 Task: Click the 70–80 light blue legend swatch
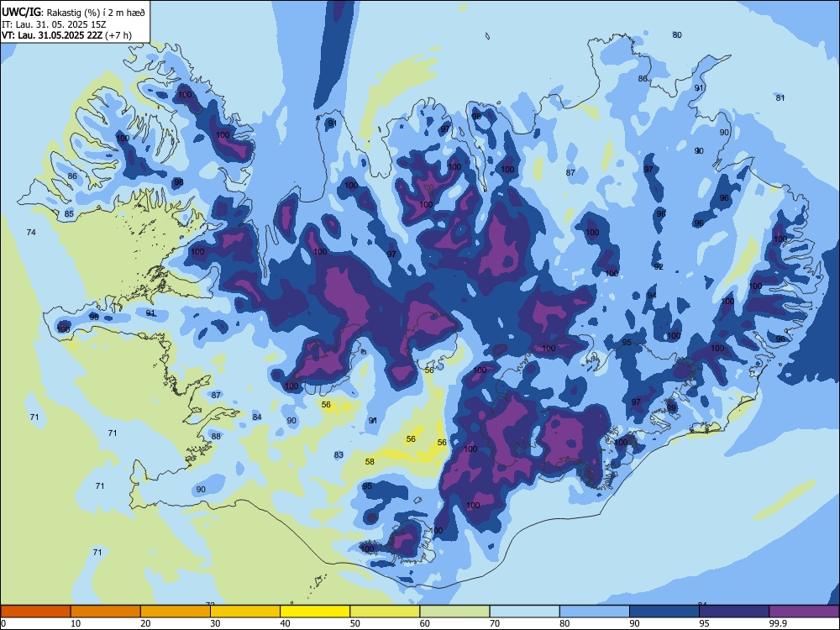click(524, 612)
